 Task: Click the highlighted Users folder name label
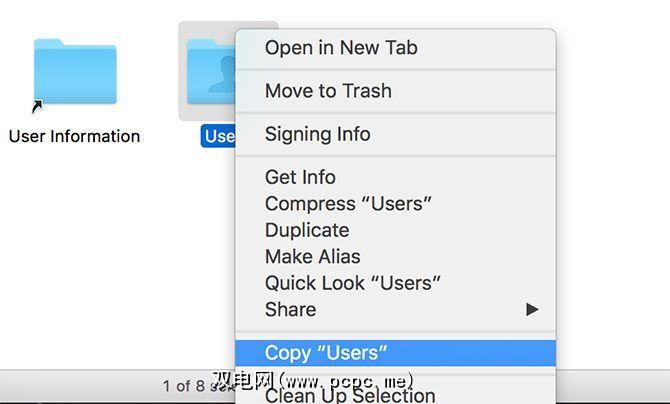[217, 136]
